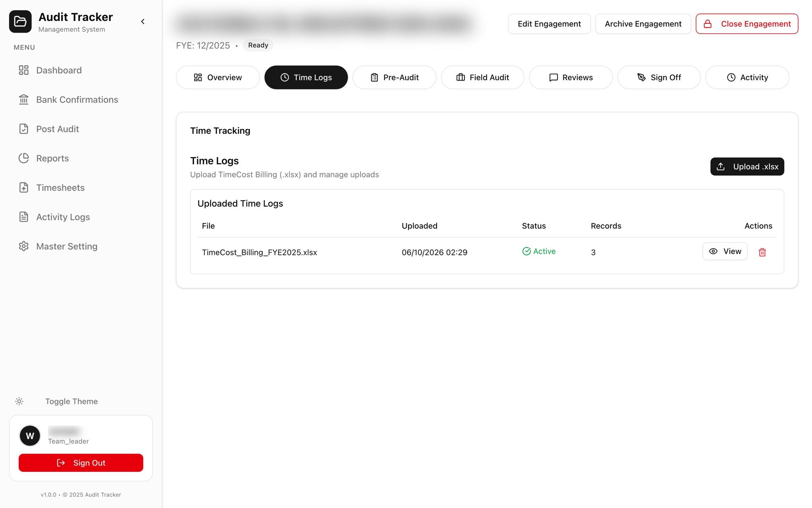Click the Activity Logs document icon
Image resolution: width=812 pixels, height=508 pixels.
coord(24,217)
